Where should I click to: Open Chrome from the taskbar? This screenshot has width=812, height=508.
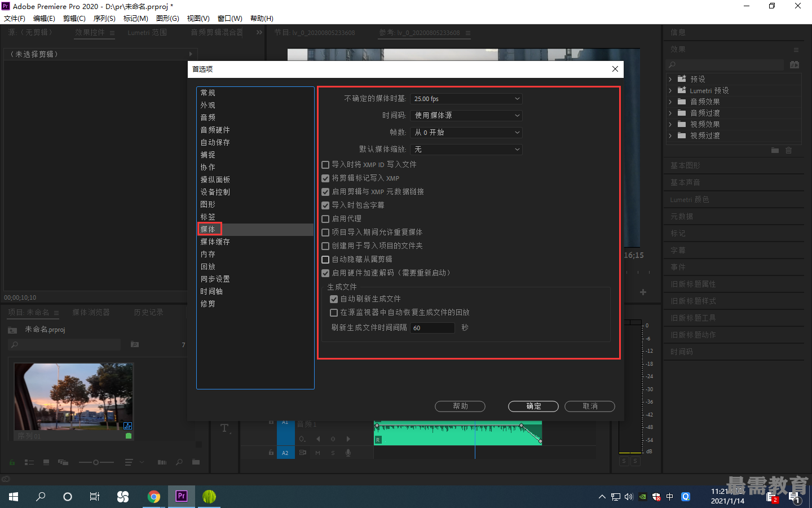pyautogui.click(x=154, y=497)
